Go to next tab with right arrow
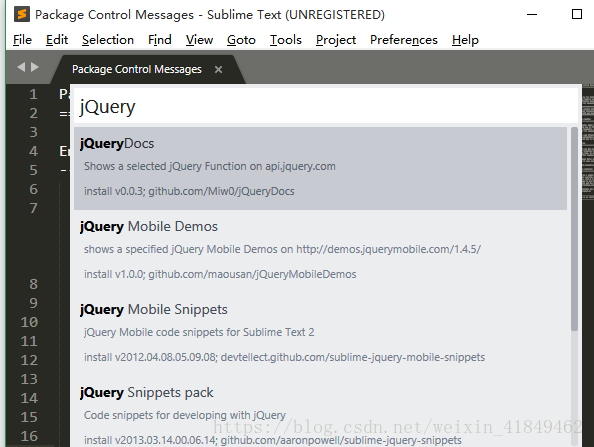The width and height of the screenshot is (594, 447). tap(35, 67)
